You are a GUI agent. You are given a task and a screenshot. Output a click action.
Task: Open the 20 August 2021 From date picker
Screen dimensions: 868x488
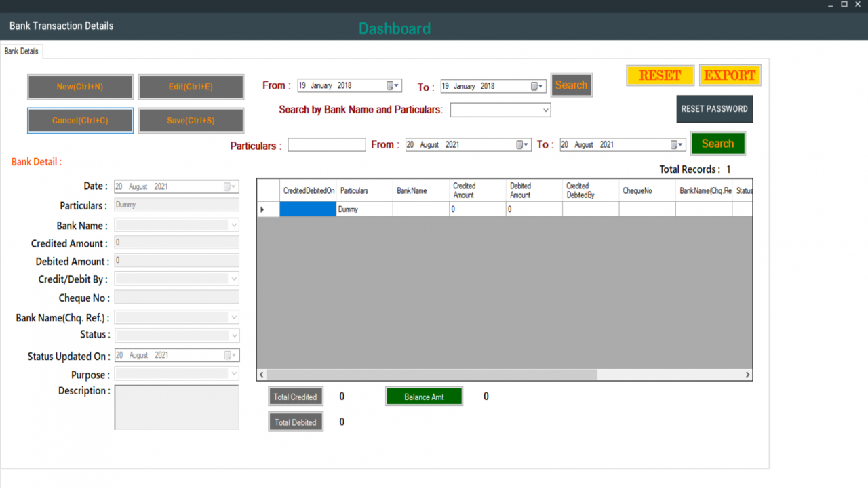[469, 145]
